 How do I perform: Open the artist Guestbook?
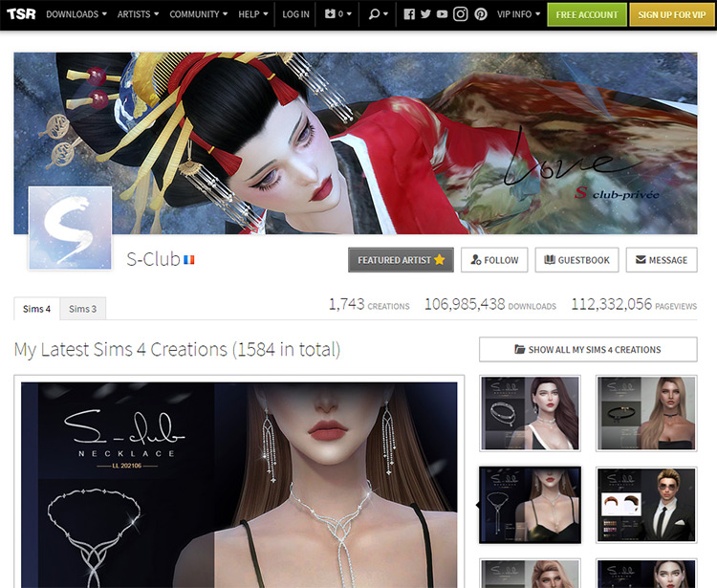point(576,260)
